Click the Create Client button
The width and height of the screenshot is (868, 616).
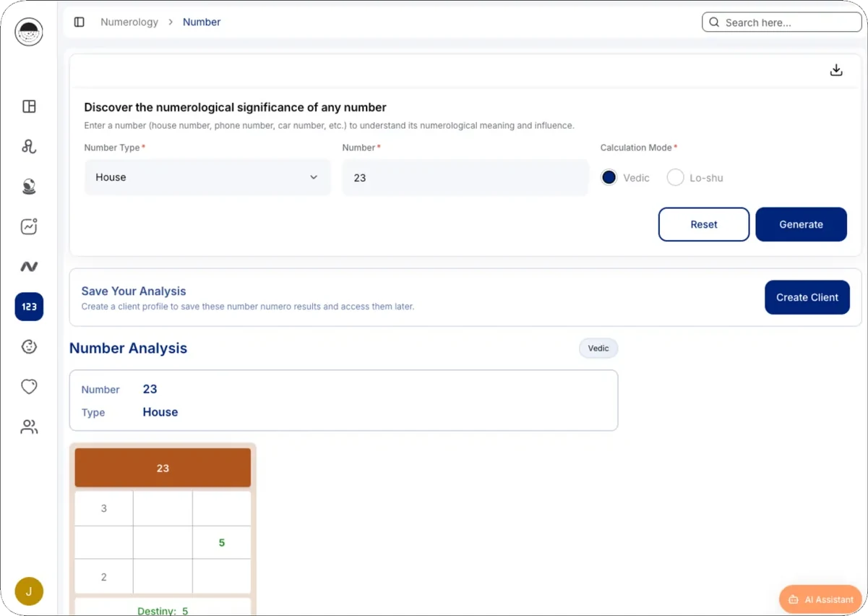[x=807, y=297]
